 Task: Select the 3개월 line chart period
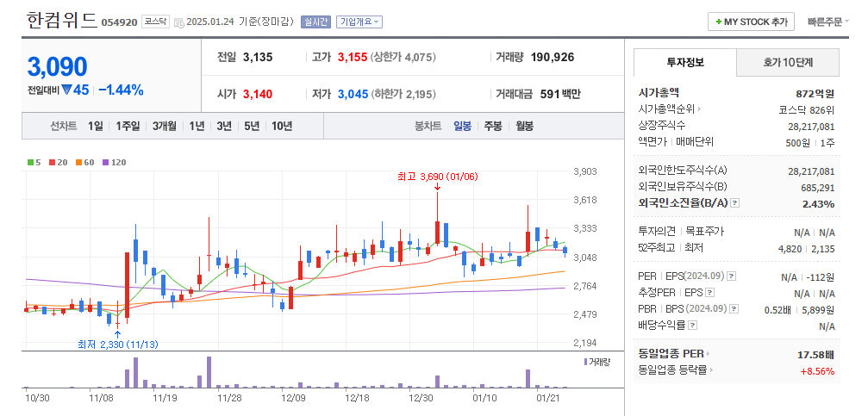point(165,126)
